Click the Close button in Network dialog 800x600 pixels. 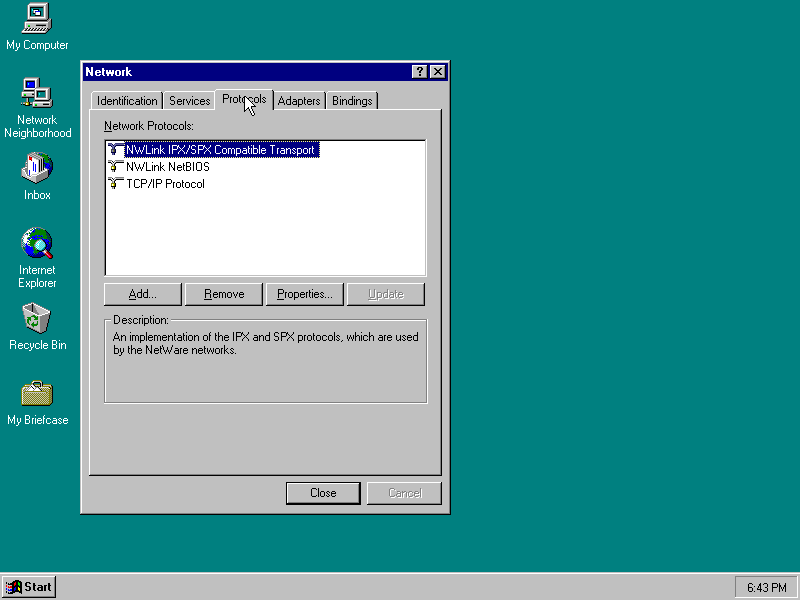tap(323, 493)
